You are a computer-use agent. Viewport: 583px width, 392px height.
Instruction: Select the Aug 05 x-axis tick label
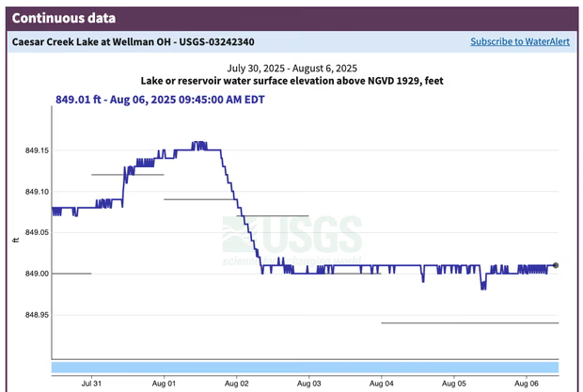click(454, 384)
